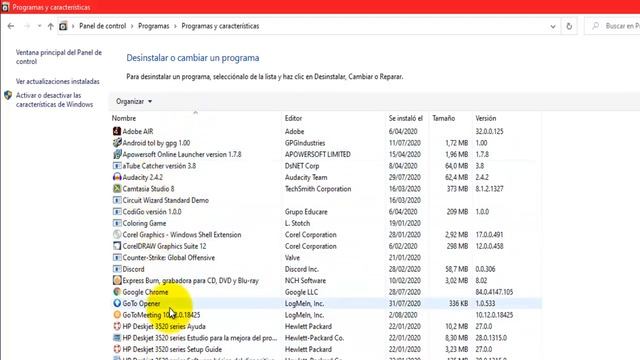The image size is (640, 360).
Task: Sort by the Editor column header
Action: [x=293, y=118]
